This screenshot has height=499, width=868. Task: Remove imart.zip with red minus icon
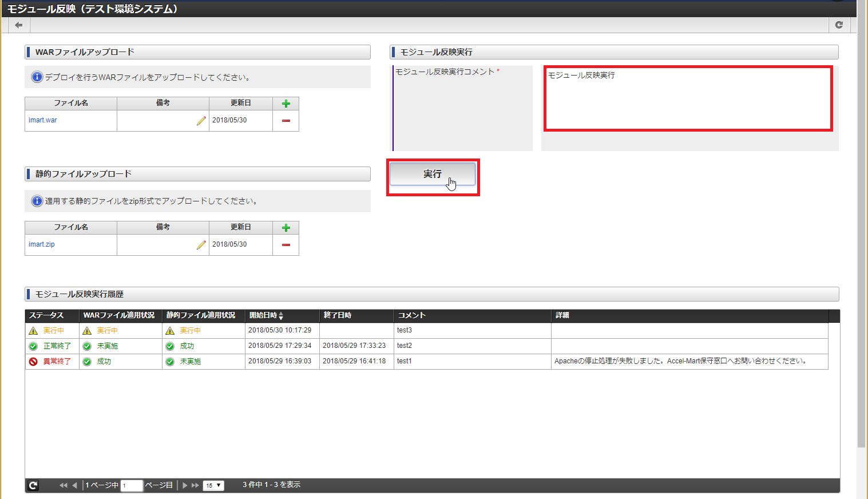coord(286,245)
